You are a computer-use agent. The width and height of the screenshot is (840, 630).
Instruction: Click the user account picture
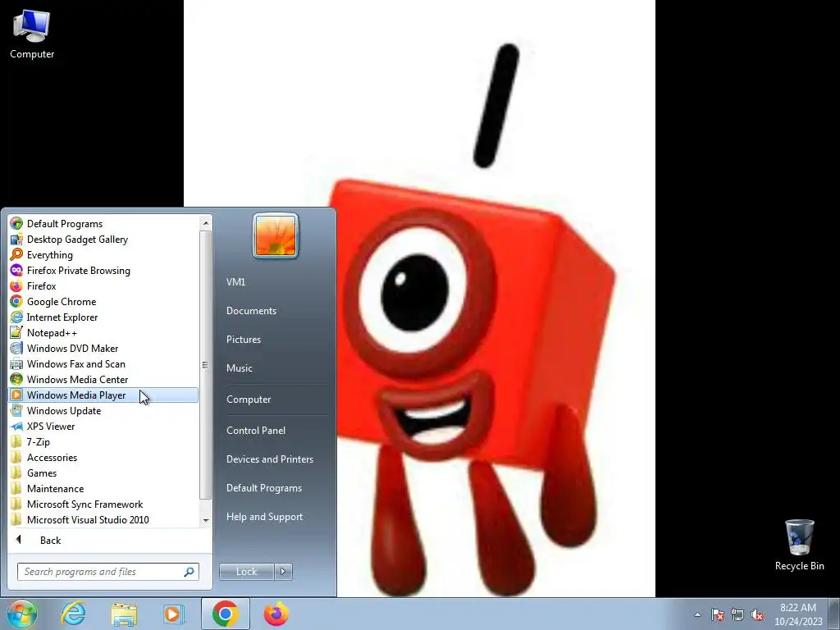point(276,235)
